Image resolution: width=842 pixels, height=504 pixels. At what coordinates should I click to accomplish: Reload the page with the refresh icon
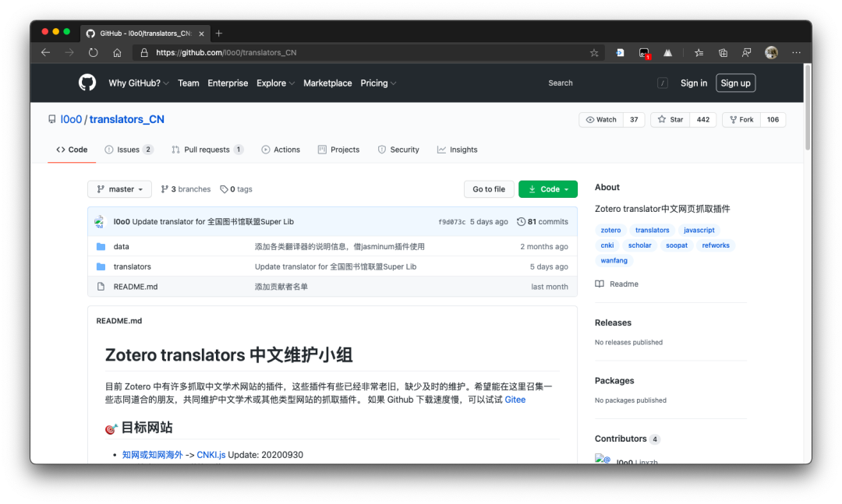pyautogui.click(x=93, y=53)
